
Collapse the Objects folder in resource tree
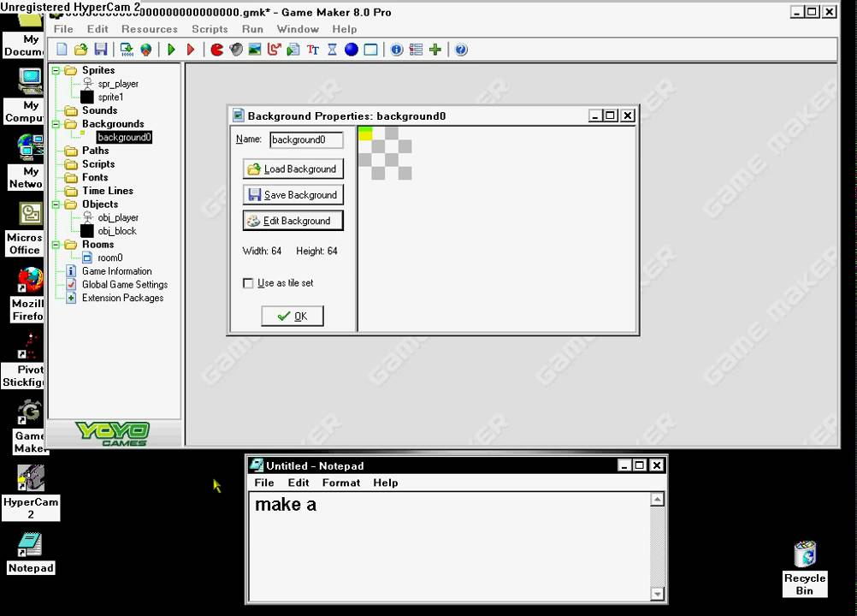(x=56, y=204)
